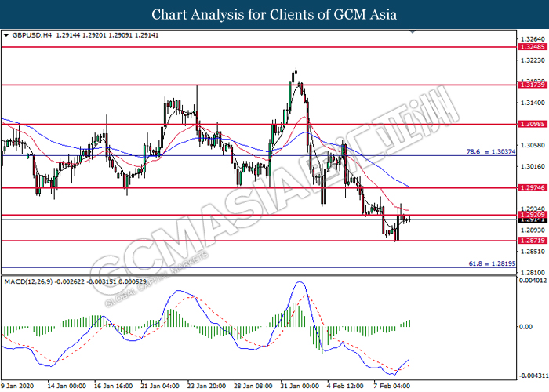Click the 61.8 = 1.28195 Fibonacci label
Viewport: 549px width, 392px height.
pos(492,263)
